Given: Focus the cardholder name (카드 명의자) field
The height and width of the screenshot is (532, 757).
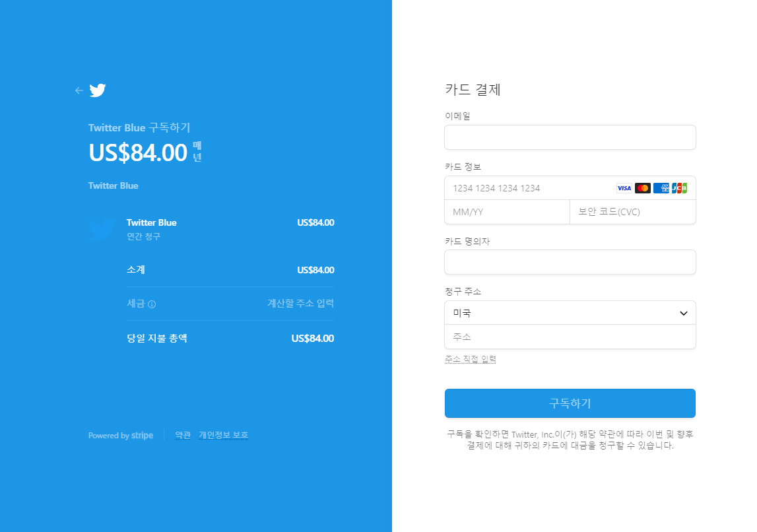Looking at the screenshot, I should tap(570, 262).
